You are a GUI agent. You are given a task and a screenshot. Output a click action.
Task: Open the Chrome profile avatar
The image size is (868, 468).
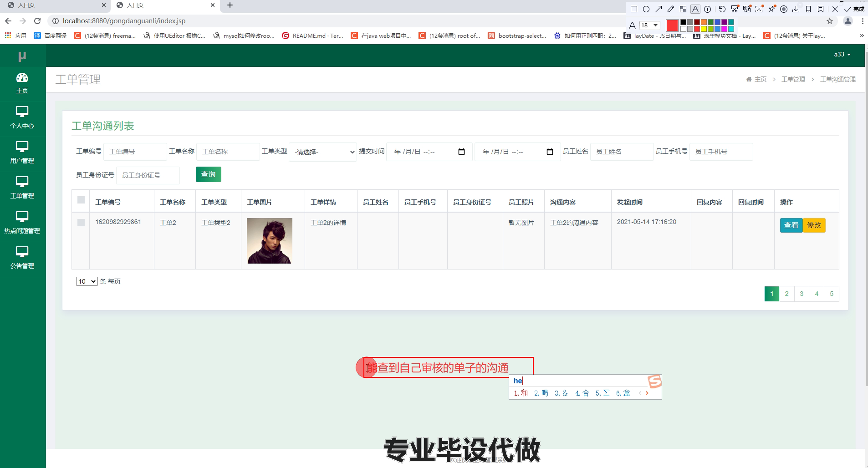point(848,21)
